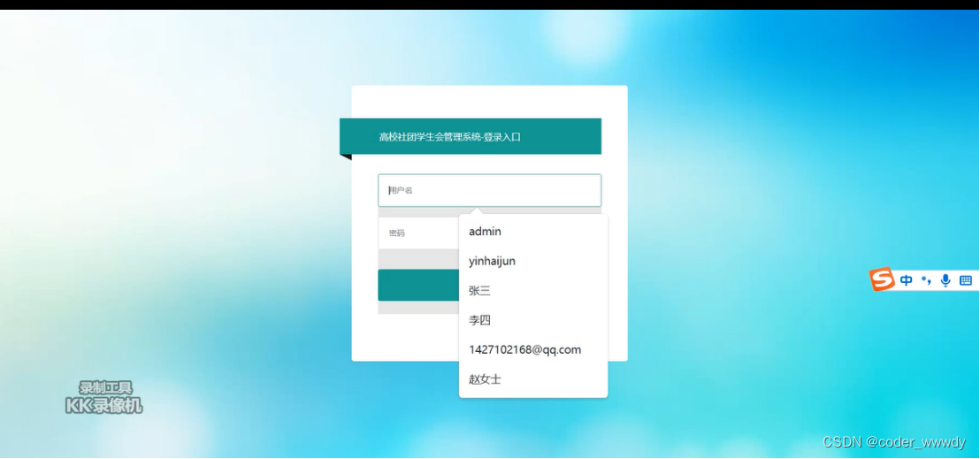Click the 高校社团学生会管理系统-登录入口 title

tap(450, 137)
